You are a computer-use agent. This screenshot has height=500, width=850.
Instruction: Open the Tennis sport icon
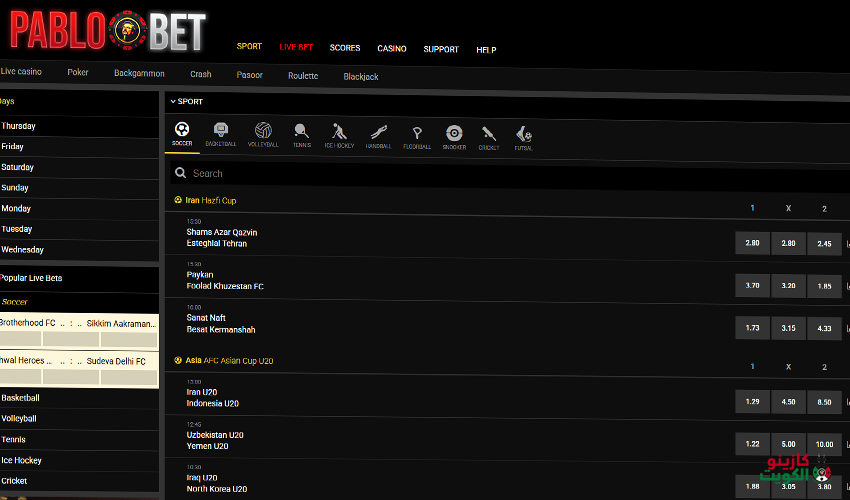tap(302, 134)
